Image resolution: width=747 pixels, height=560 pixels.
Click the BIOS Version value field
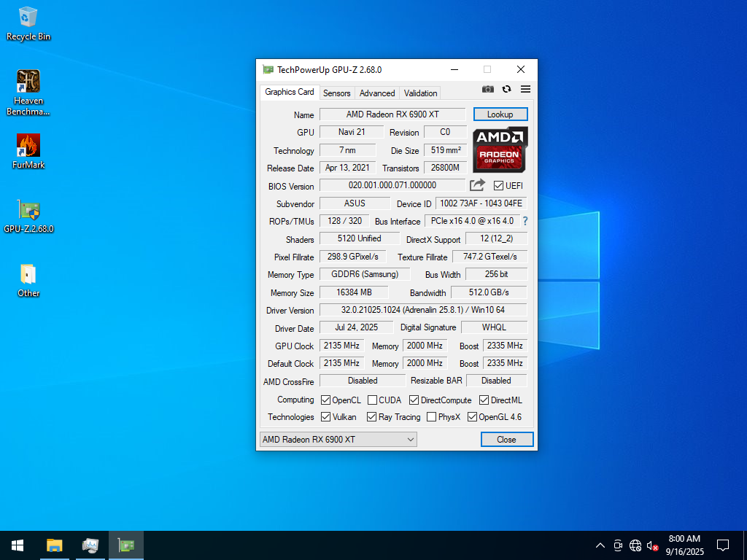coord(392,185)
